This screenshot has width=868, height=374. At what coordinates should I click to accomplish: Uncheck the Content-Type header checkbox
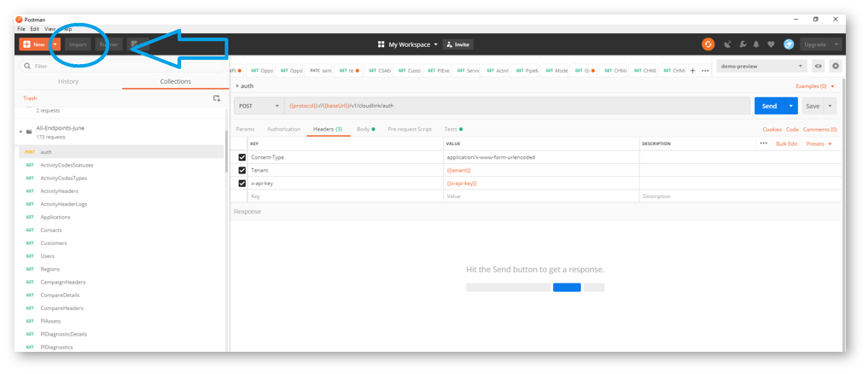click(x=242, y=157)
